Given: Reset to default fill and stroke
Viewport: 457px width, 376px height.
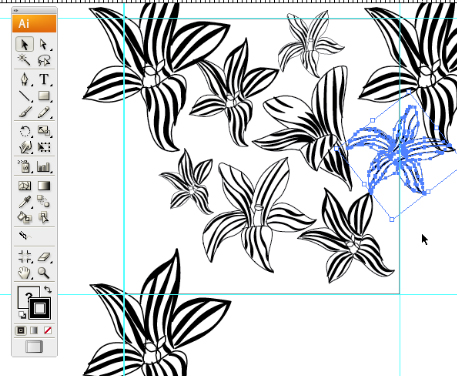Looking at the screenshot, I should [22, 314].
